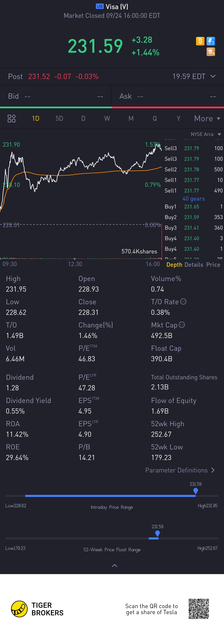Tap the info icon beside Mkt Cap

tap(182, 325)
